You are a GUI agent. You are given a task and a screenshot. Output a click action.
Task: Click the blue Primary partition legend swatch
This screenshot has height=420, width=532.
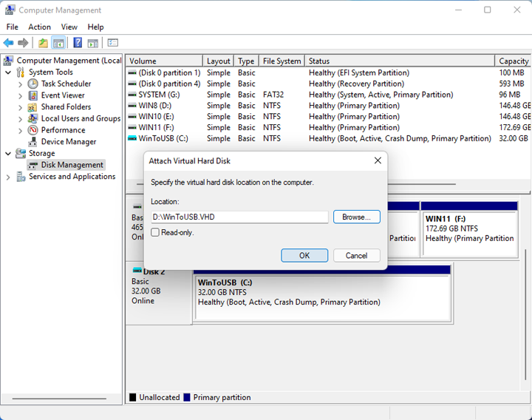[187, 397]
